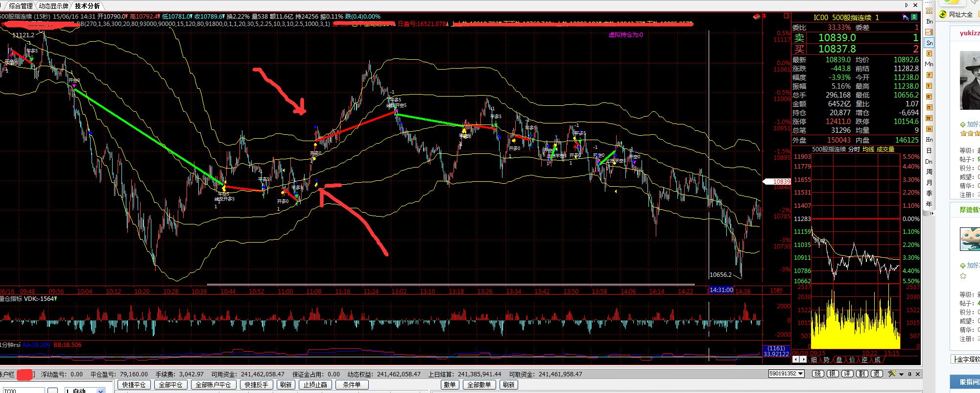Viewport: 980px width, 393px height.
Task: Click the 买 10837.8 buy price row
Action: click(856, 49)
